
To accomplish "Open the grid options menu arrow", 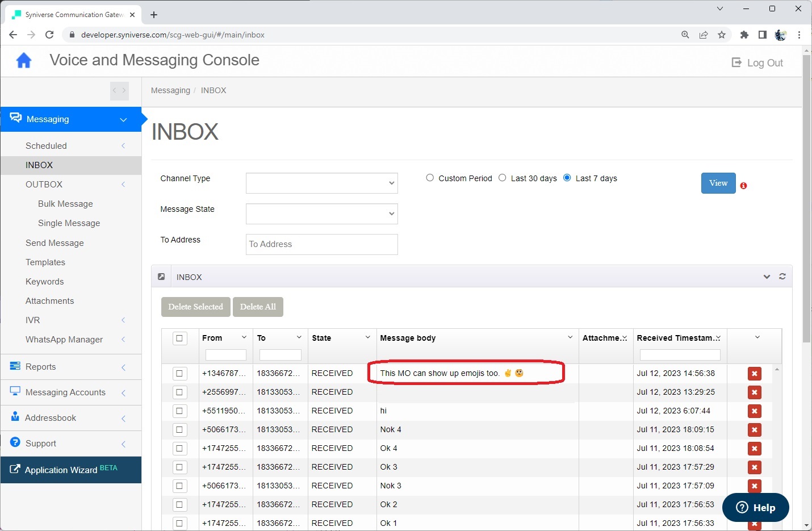I will pos(757,337).
